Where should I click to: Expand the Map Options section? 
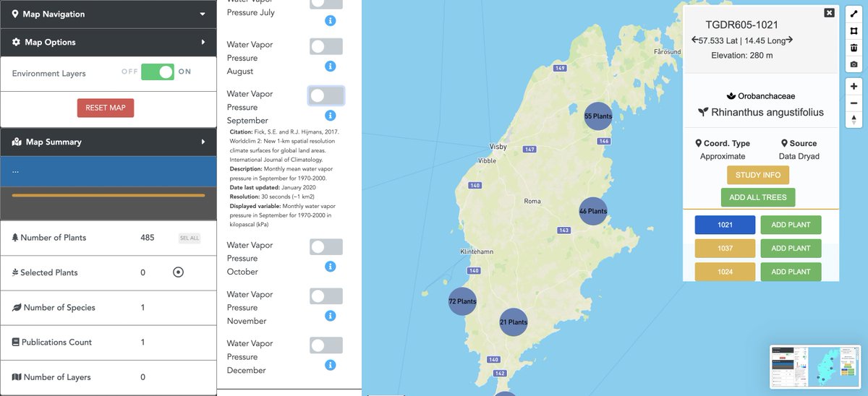tap(109, 42)
